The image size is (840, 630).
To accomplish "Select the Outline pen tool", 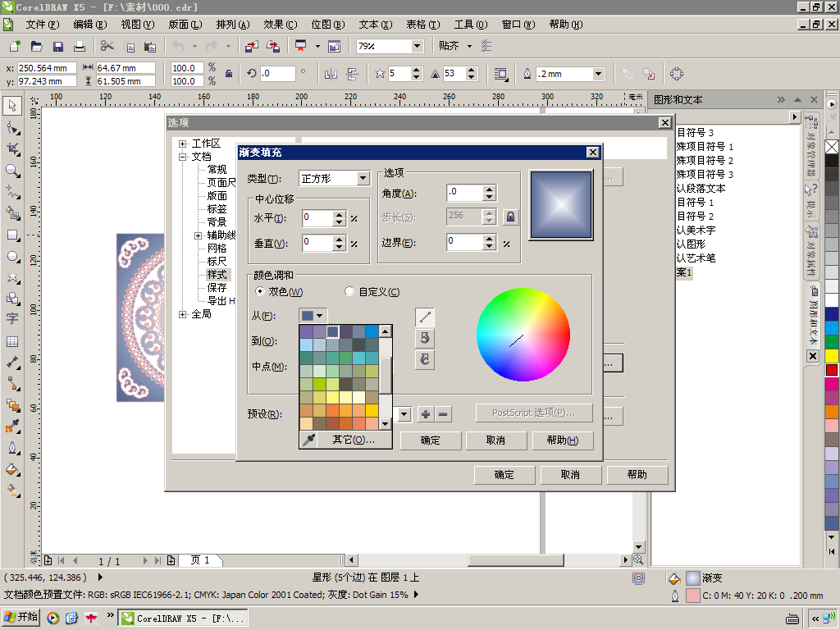I will point(12,448).
